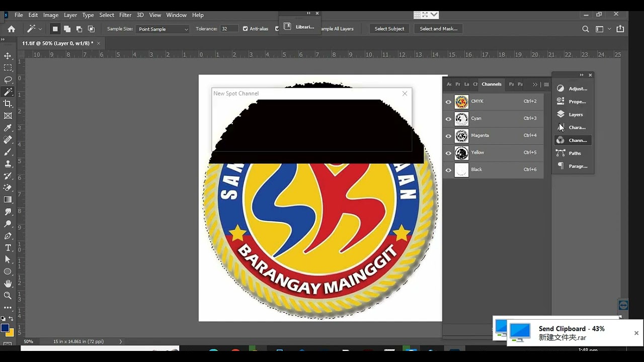The image size is (644, 362).
Task: Expand hidden tabs in Channels panel group
Action: tap(535, 84)
